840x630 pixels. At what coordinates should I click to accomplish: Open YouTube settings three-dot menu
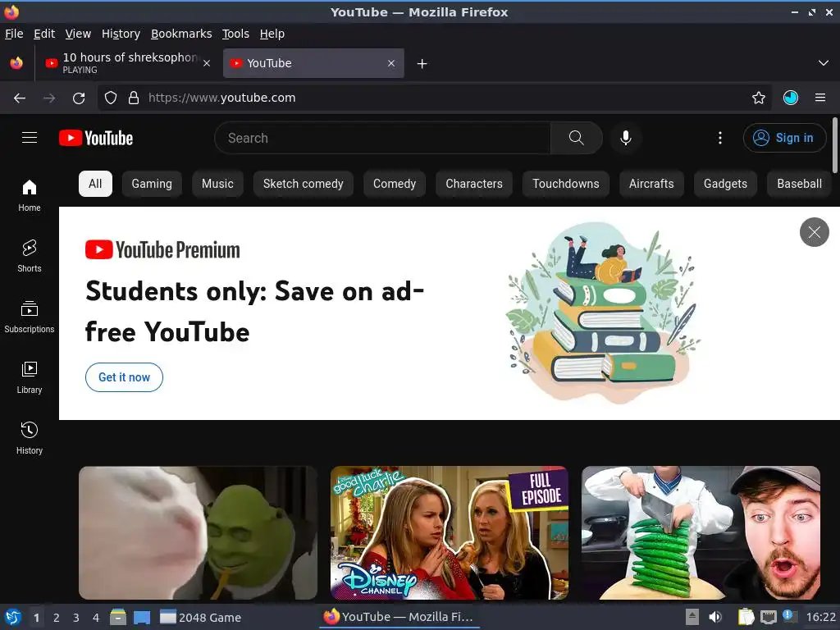[720, 138]
